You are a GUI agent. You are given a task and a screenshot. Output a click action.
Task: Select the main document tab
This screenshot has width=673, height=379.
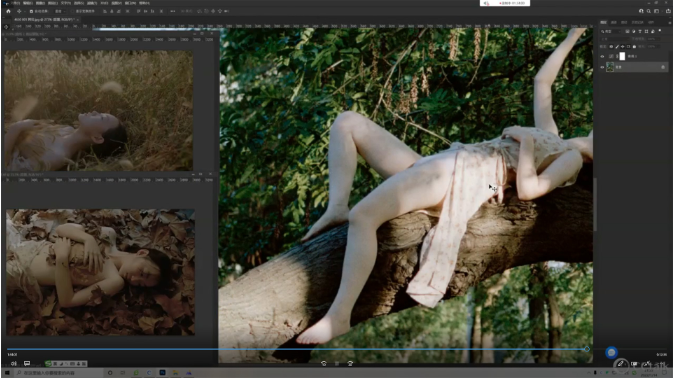click(x=44, y=20)
